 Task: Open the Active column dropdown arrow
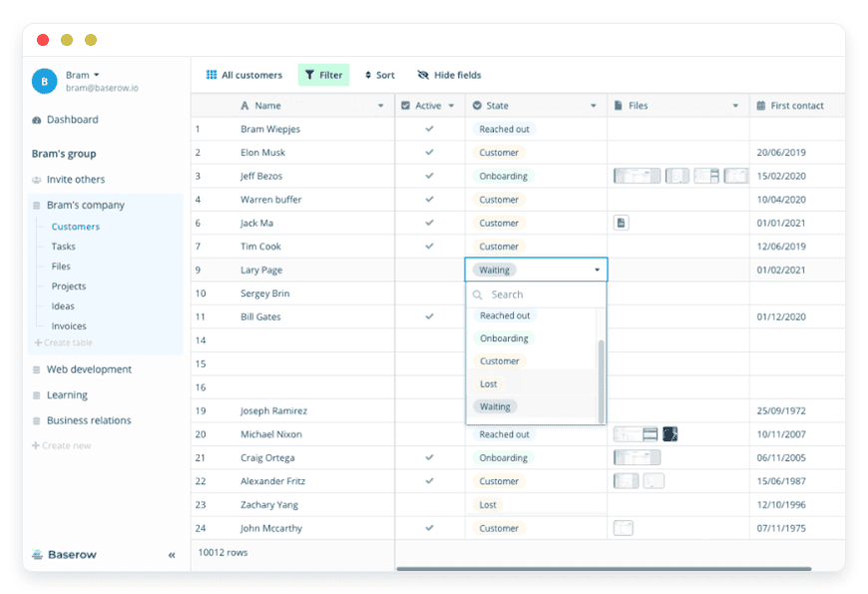451,105
